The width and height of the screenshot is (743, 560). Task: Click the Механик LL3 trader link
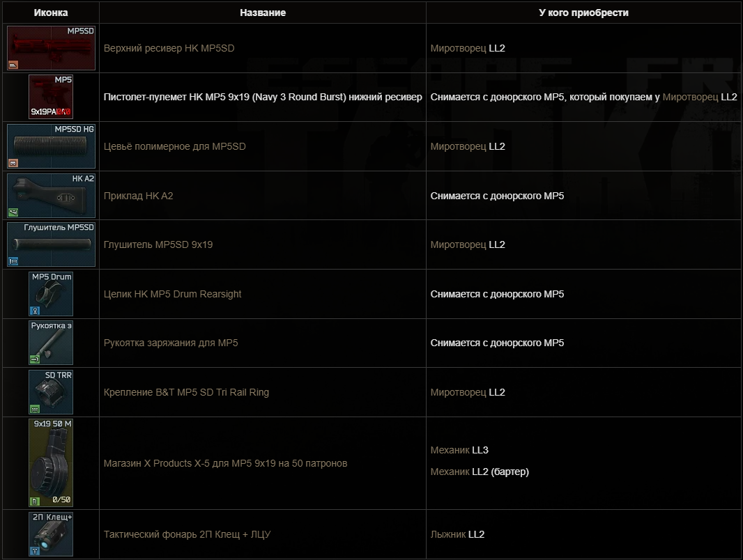click(x=450, y=450)
